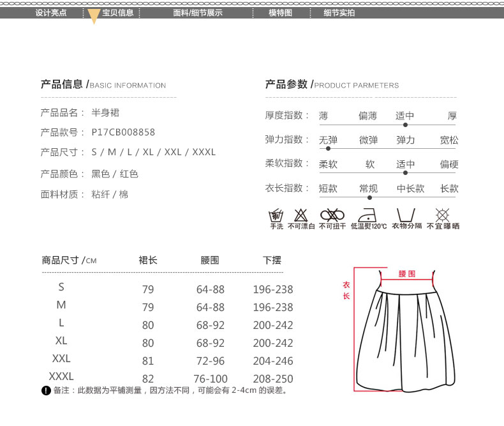This screenshot has width=504, height=426.
Task: Click the 下摆 column header
Action: pos(272,260)
